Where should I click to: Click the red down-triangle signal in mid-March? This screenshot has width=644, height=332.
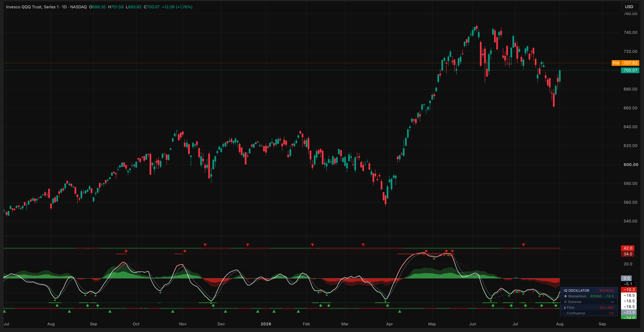coord(363,245)
